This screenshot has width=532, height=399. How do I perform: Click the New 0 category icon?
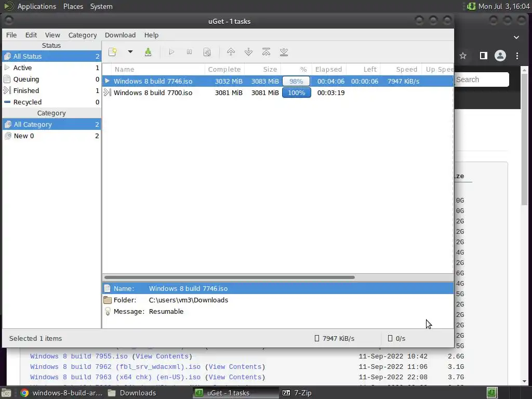[x=8, y=136]
